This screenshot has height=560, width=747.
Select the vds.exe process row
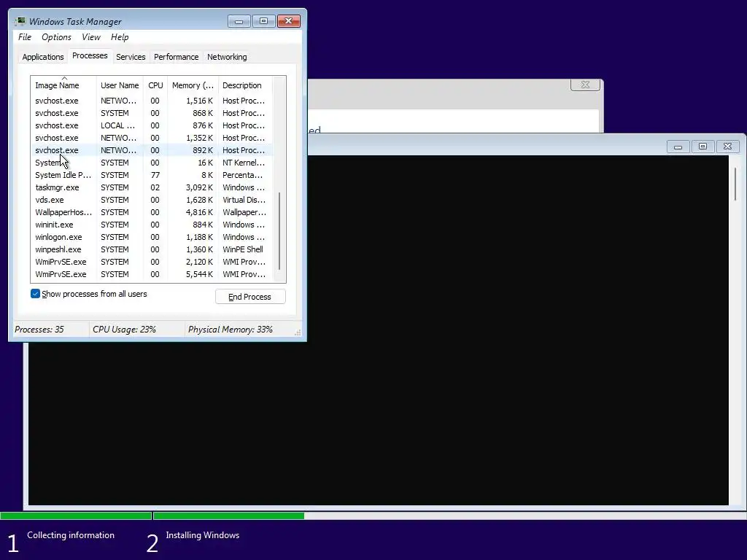coord(152,200)
